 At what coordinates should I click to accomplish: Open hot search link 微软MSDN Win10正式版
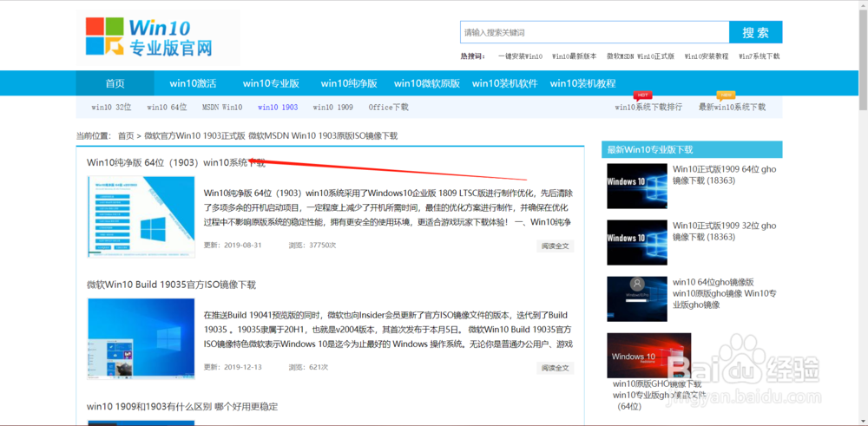point(641,56)
